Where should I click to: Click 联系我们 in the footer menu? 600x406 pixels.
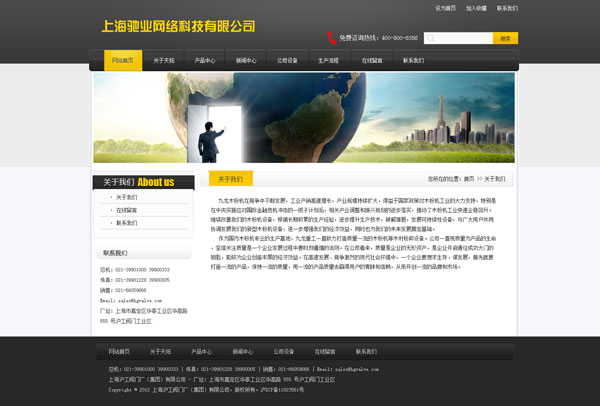click(366, 351)
